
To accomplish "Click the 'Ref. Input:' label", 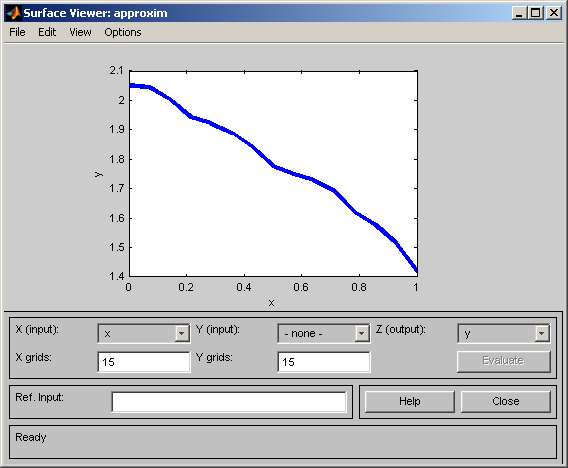I will [x=39, y=397].
